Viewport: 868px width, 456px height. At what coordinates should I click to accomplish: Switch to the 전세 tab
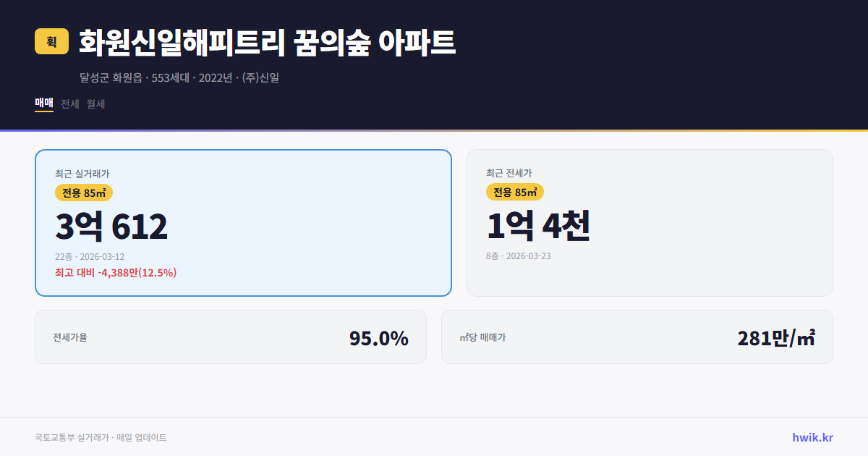pyautogui.click(x=70, y=104)
